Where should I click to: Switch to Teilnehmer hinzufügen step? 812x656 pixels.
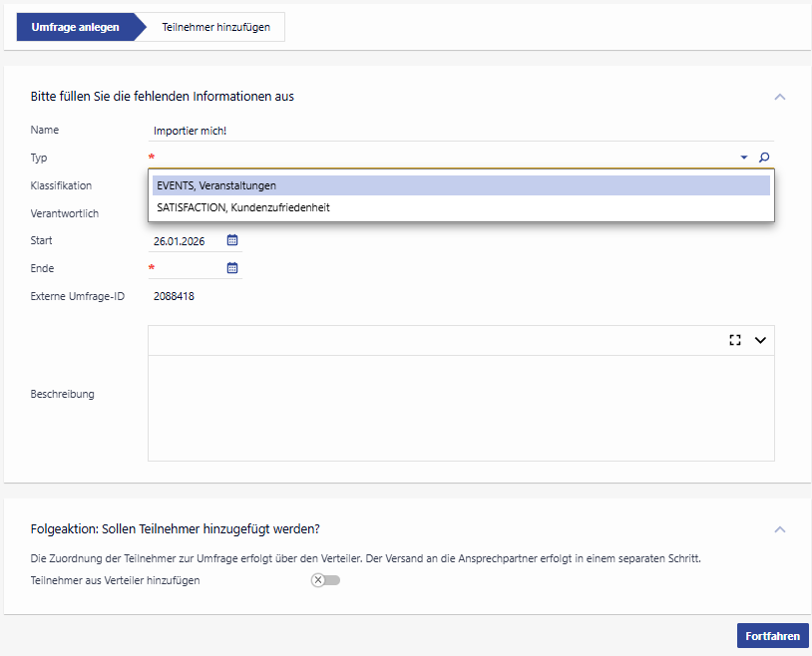pos(215,27)
